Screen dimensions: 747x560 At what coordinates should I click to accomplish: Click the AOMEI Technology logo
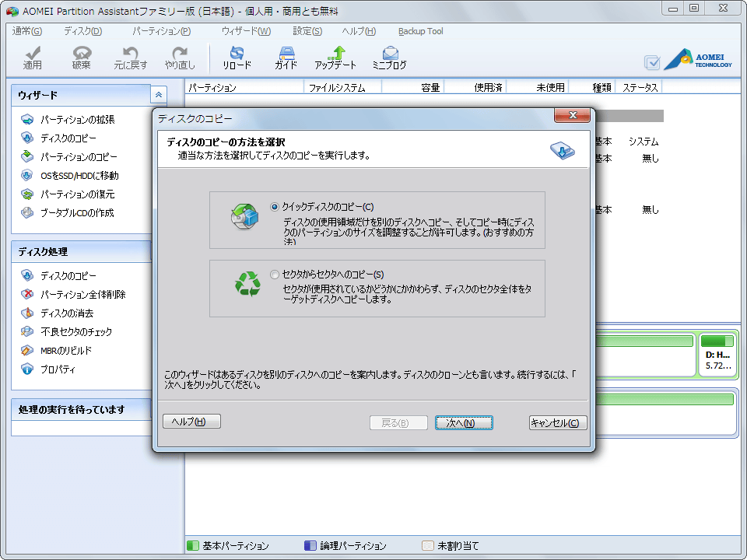tap(698, 60)
